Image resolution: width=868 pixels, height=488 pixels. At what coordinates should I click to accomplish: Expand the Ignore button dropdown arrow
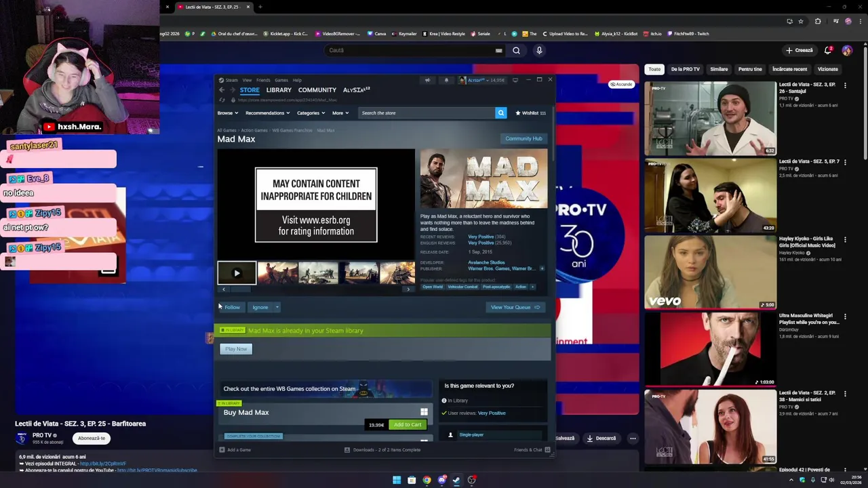(x=277, y=307)
